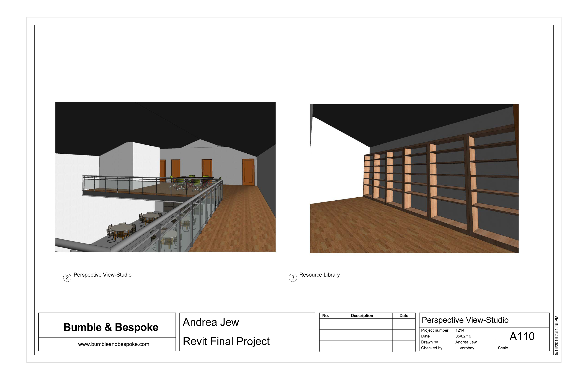
Task: Click the Checked by L. vorobey field
Action: click(465, 348)
